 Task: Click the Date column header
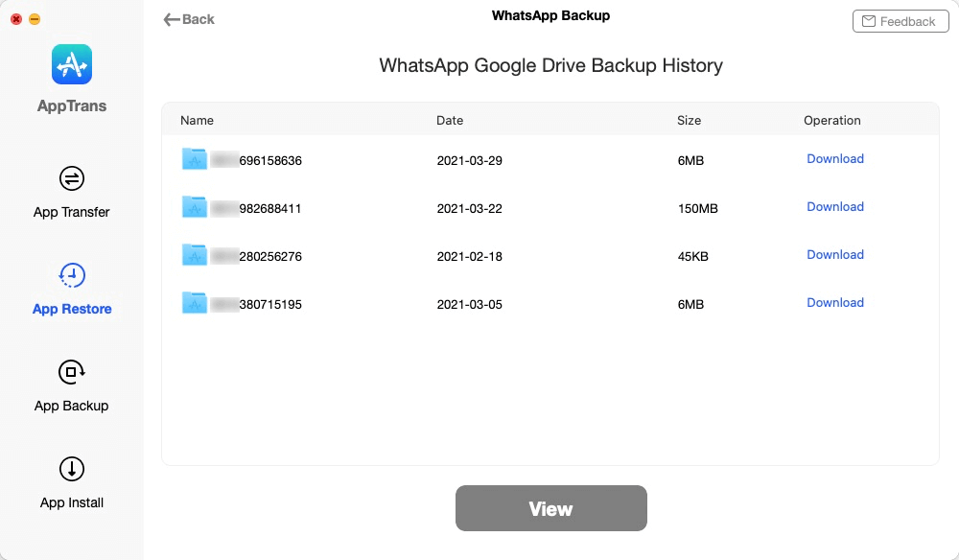450,121
